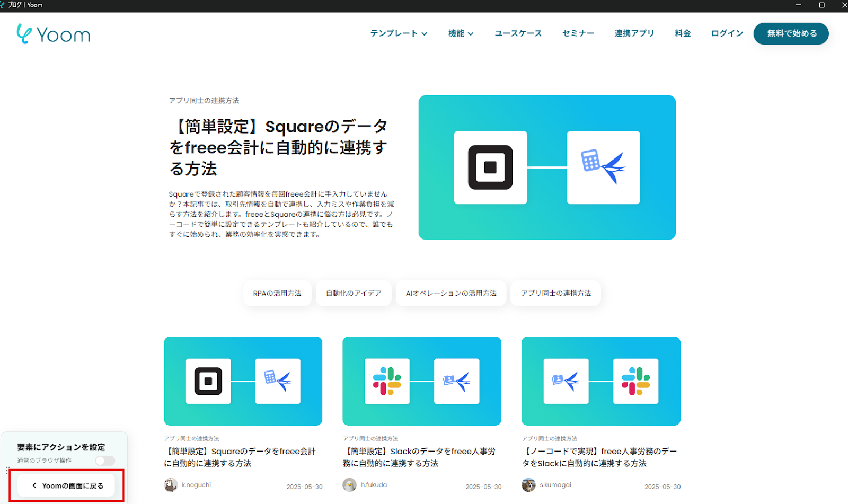This screenshot has height=504, width=848.
Task: Select the 自動化のアイデア category tab
Action: tap(354, 293)
